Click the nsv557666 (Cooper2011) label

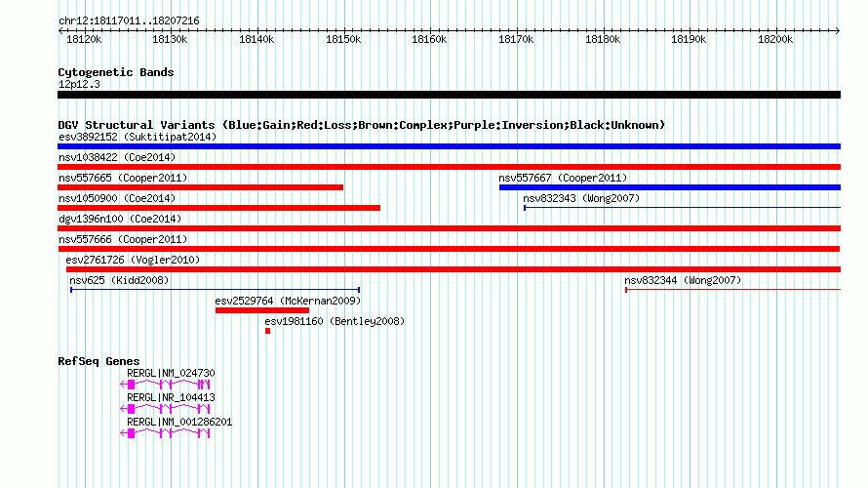(x=123, y=239)
